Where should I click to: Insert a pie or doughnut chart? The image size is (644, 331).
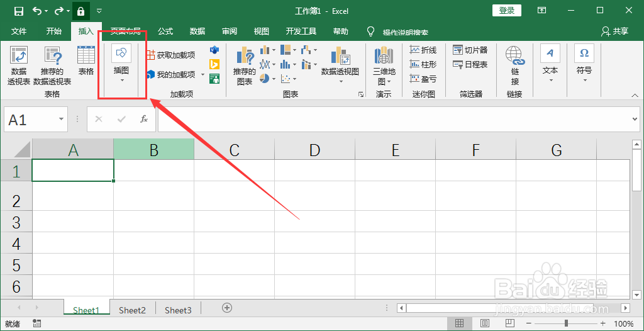[x=268, y=78]
